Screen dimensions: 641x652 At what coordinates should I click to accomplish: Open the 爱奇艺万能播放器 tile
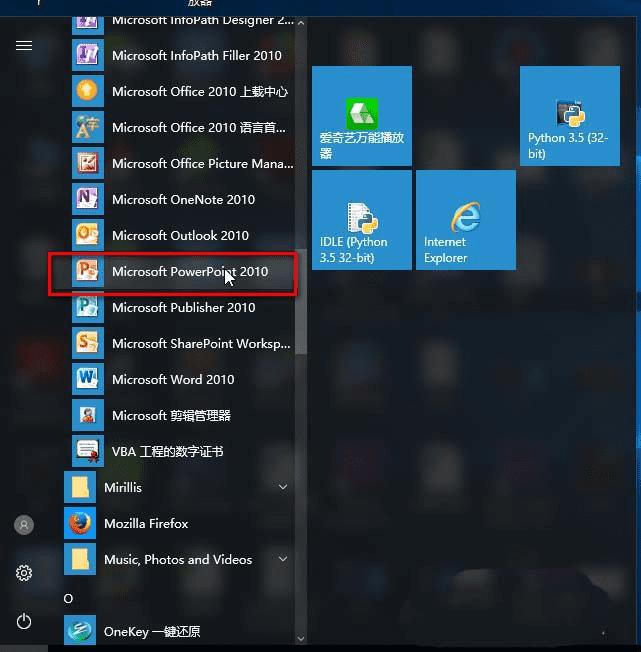click(x=362, y=116)
